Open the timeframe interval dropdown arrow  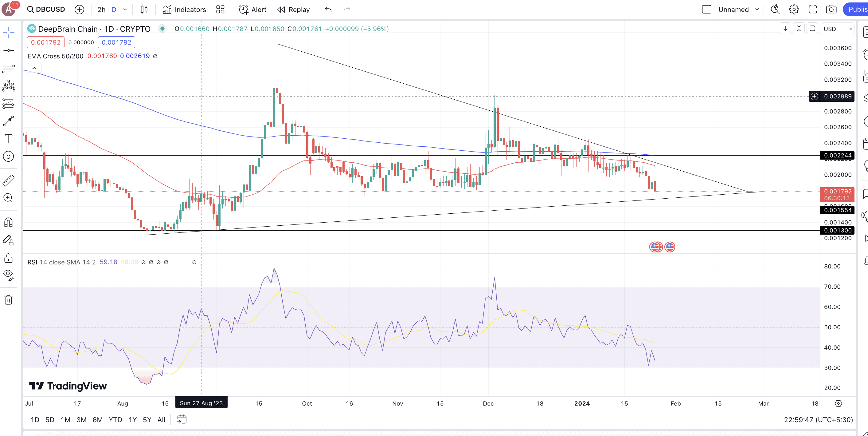pos(125,10)
